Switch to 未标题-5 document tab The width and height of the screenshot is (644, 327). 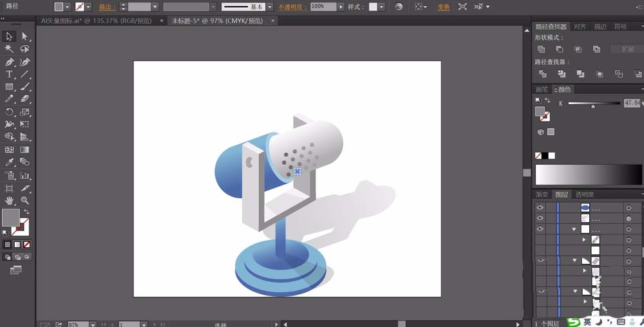217,21
